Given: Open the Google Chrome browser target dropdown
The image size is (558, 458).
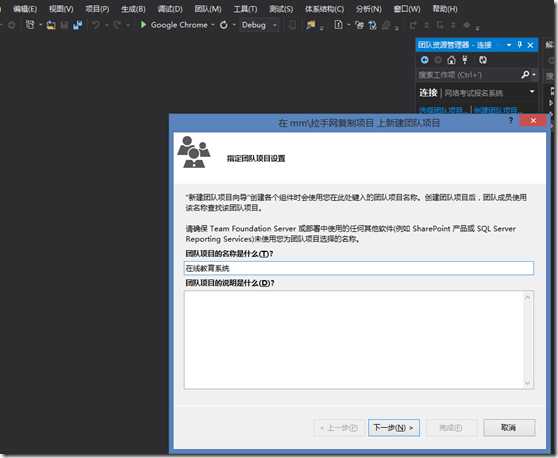Looking at the screenshot, I should coord(213,25).
